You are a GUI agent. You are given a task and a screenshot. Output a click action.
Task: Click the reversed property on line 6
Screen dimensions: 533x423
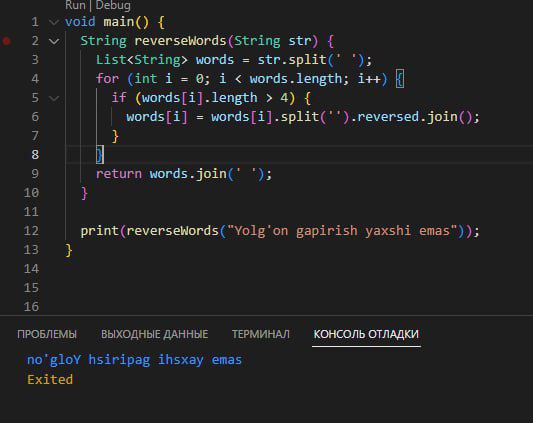[388, 117]
